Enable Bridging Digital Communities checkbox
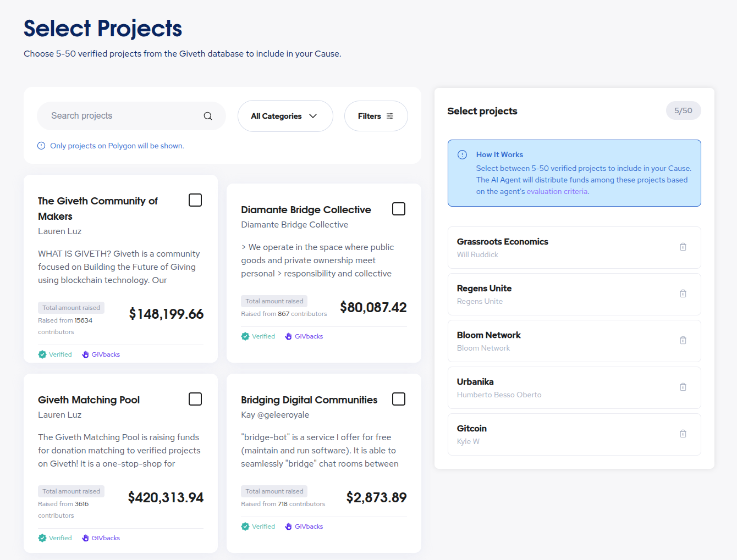Viewport: 737px width, 560px height. pos(399,399)
